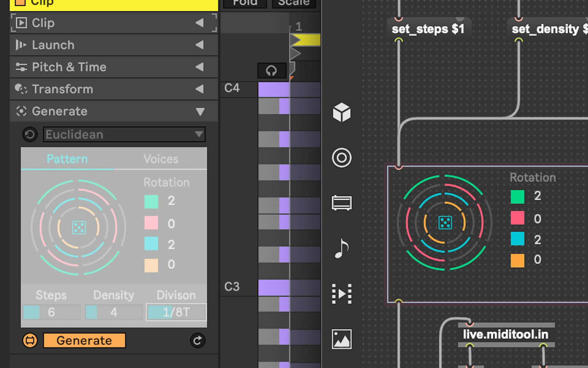This screenshot has height=368, width=588.
Task: Enable Scale view in the piano roll
Action: pyautogui.click(x=293, y=2)
